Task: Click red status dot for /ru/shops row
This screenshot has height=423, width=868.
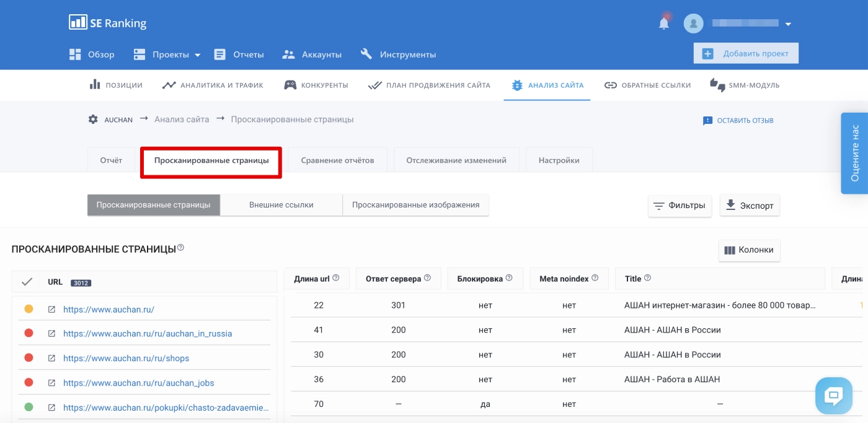Action: coord(29,358)
